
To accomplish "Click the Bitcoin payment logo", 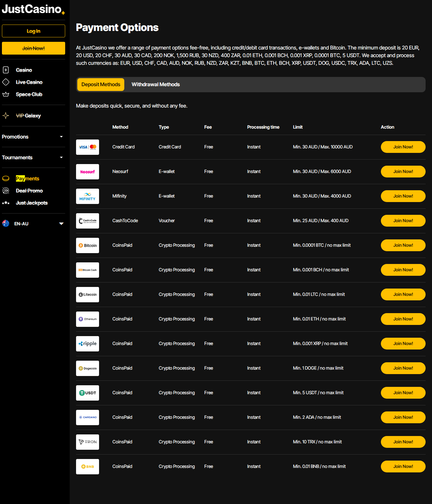I will click(x=87, y=245).
